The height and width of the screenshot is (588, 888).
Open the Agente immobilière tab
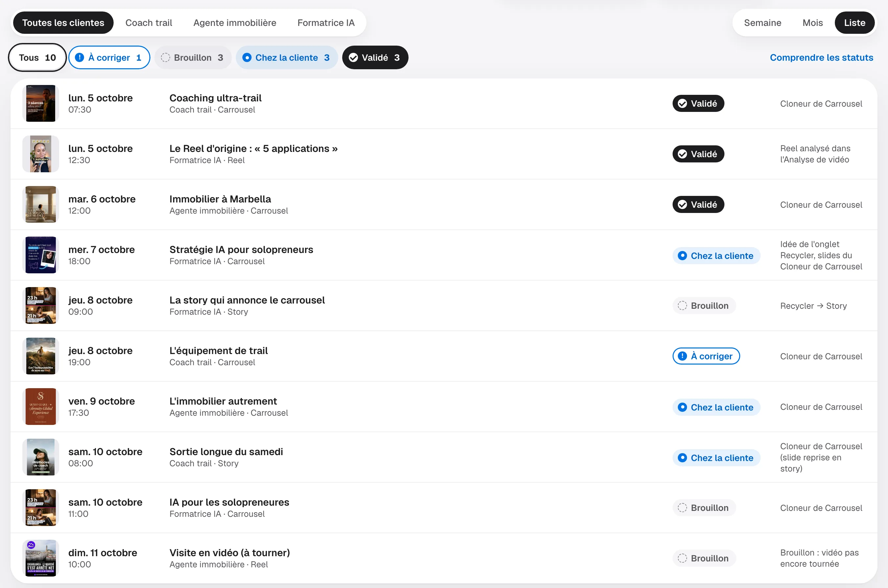[x=234, y=23]
